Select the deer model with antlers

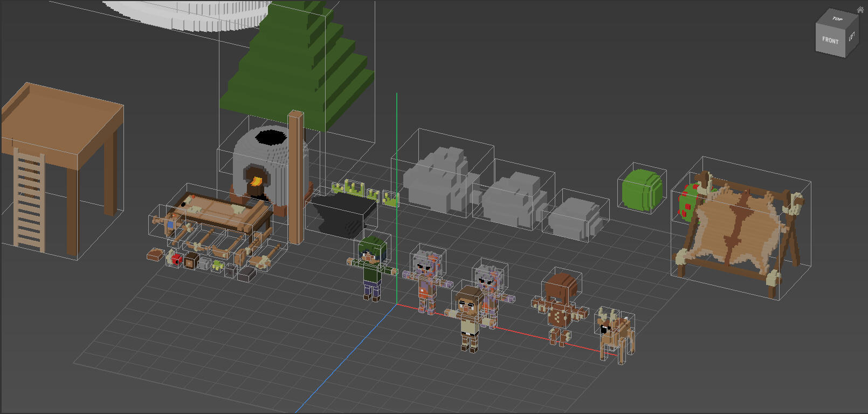point(616,332)
